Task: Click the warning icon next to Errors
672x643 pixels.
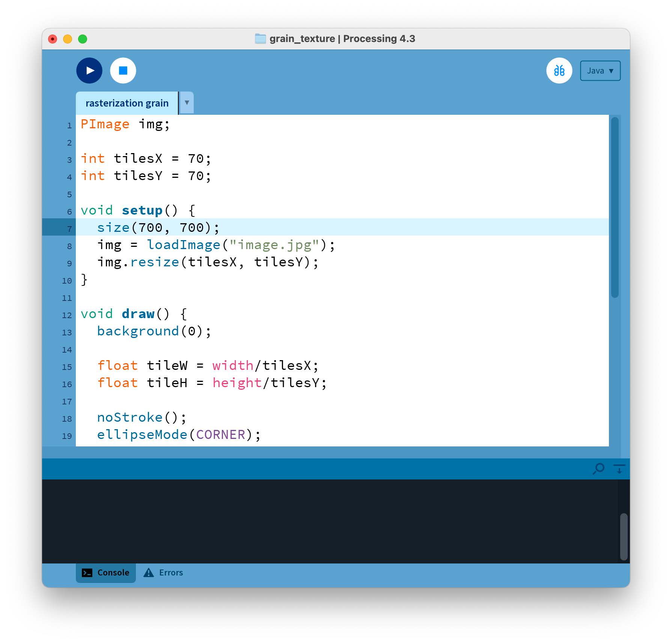Action: point(149,572)
